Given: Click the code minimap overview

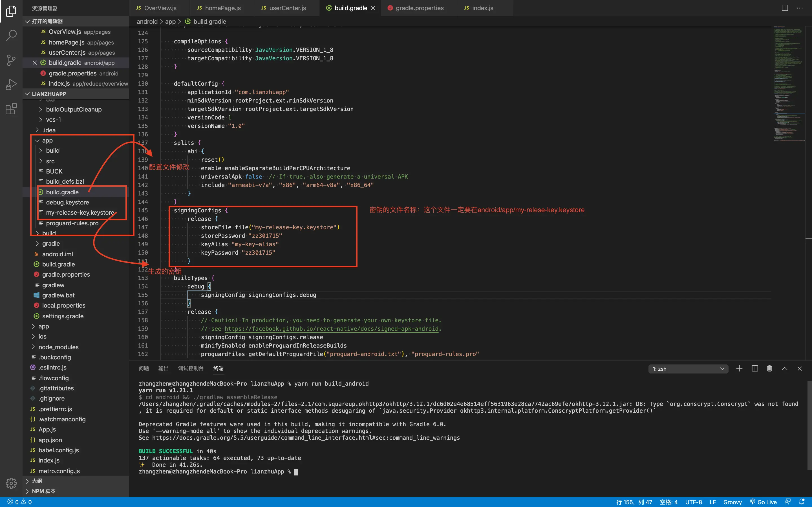Looking at the screenshot, I should (x=789, y=84).
